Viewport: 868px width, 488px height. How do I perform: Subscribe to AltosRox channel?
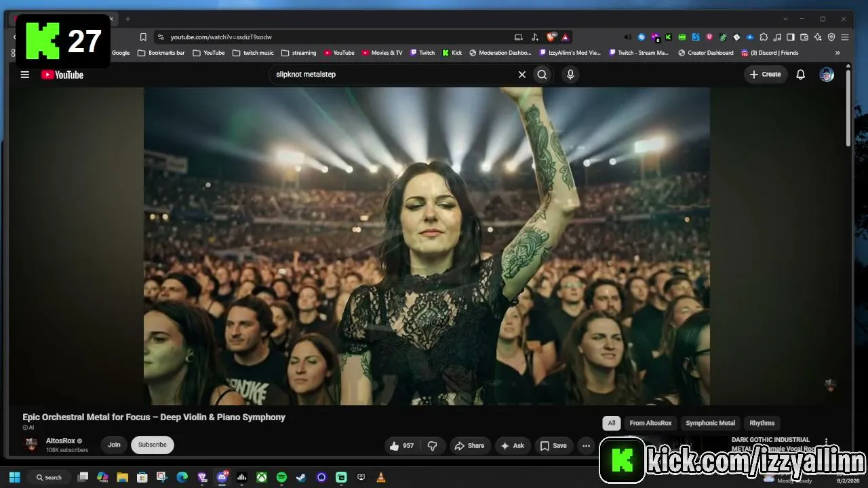153,445
